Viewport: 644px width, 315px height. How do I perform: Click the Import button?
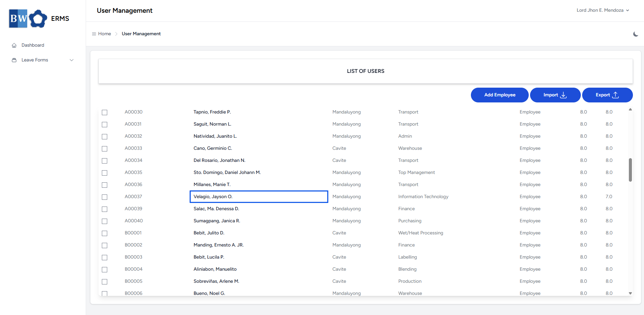pyautogui.click(x=555, y=95)
